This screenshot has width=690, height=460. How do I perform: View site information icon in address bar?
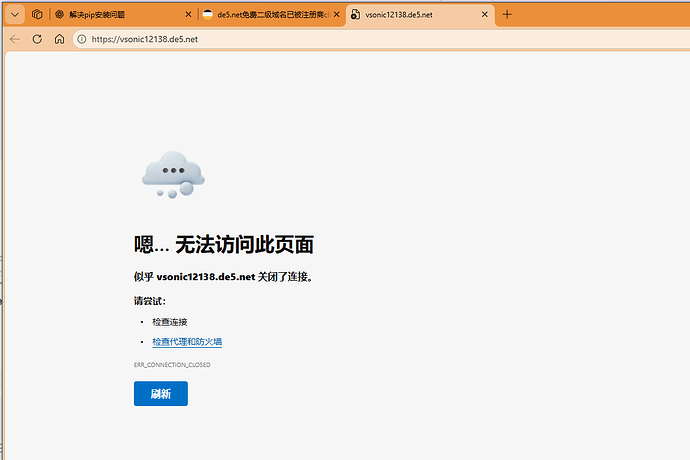[x=82, y=39]
